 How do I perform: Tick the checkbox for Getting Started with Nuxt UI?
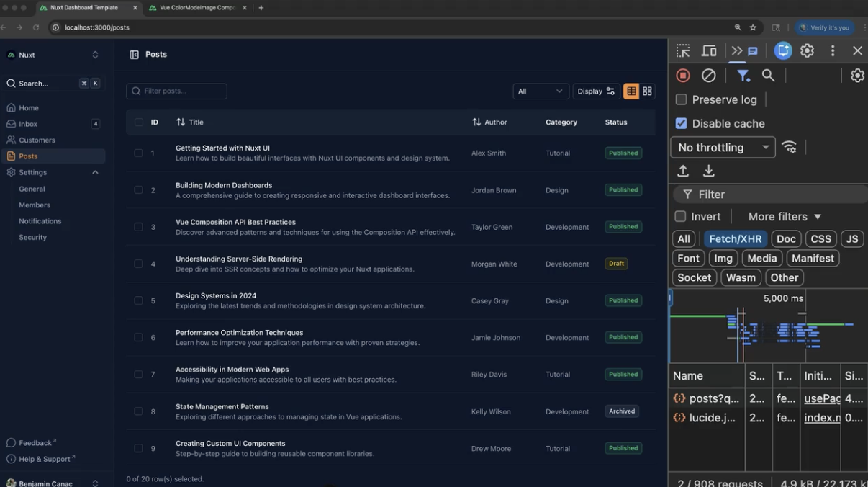138,153
